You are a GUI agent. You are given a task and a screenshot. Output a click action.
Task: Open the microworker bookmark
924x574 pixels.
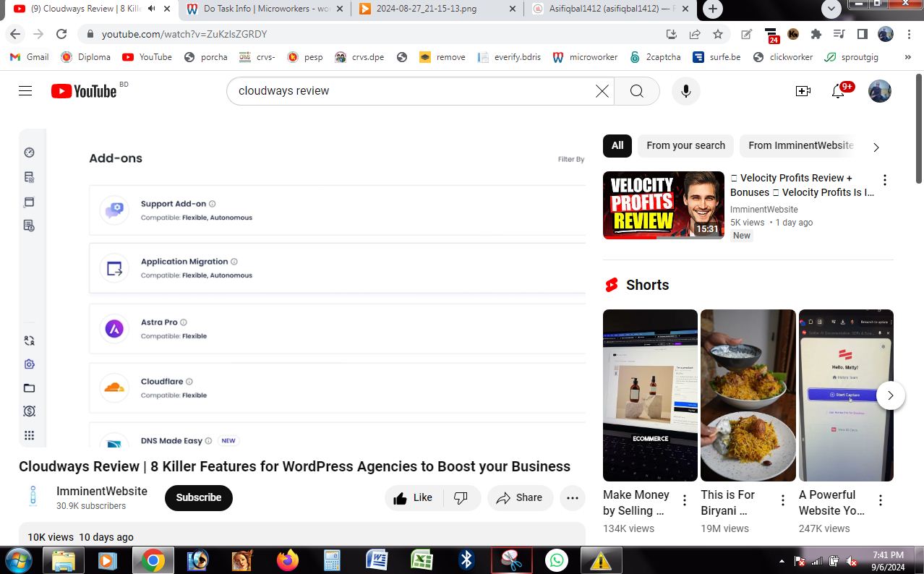tap(585, 57)
